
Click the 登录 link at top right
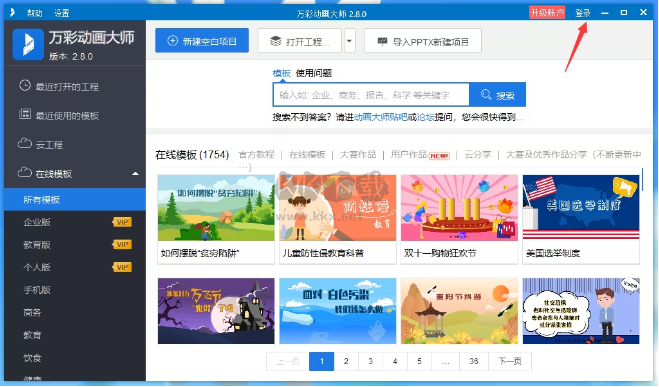[583, 13]
